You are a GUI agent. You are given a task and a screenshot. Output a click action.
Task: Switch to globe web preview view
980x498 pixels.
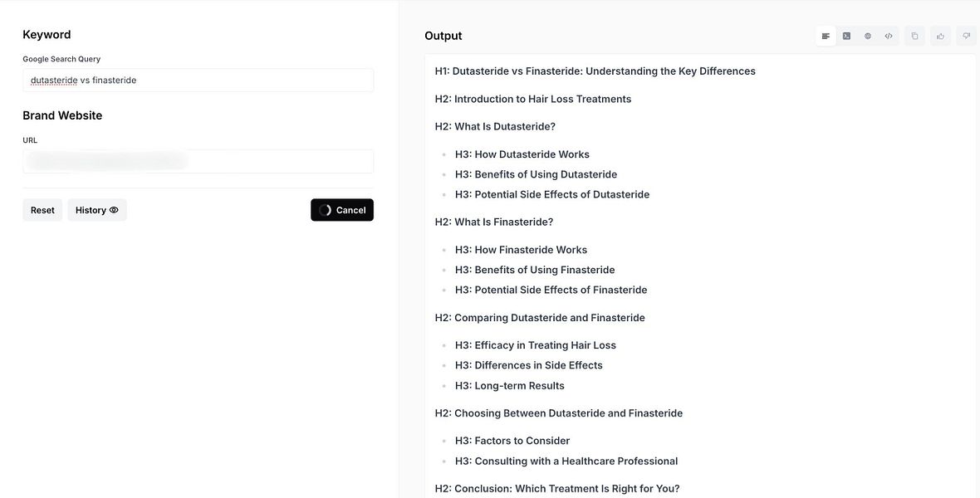click(x=868, y=37)
